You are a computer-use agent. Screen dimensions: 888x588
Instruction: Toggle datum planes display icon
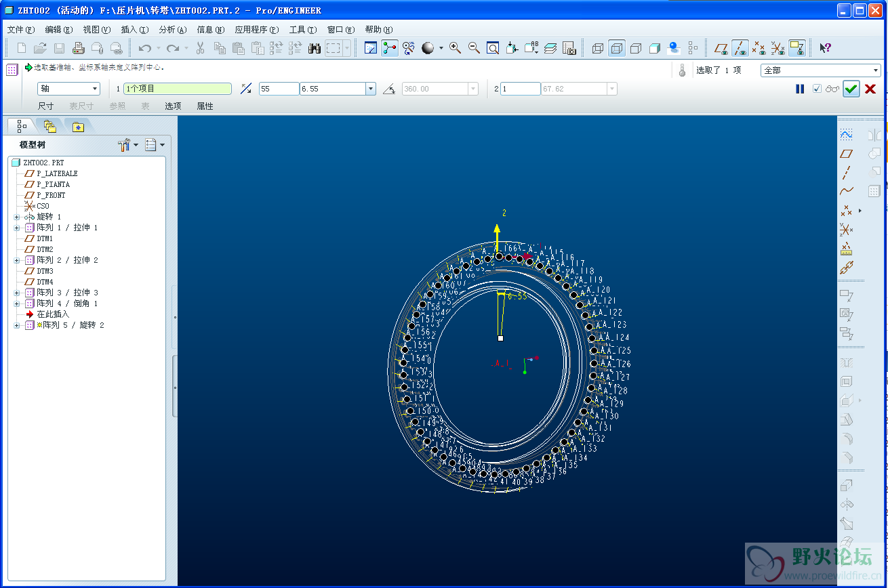(721, 48)
